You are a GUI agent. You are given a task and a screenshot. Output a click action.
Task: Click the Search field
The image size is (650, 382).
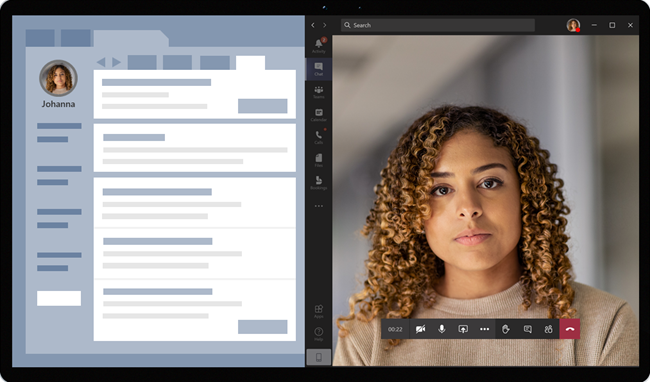438,25
